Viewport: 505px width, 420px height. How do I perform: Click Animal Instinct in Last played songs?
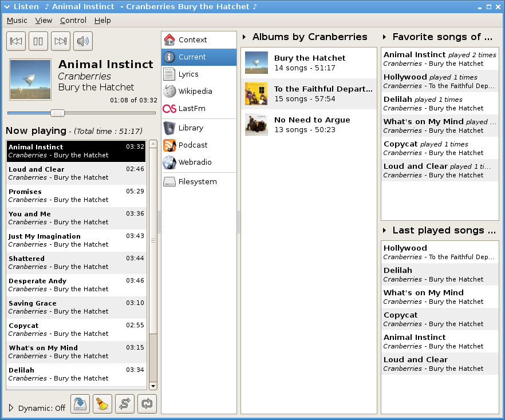tap(440, 342)
